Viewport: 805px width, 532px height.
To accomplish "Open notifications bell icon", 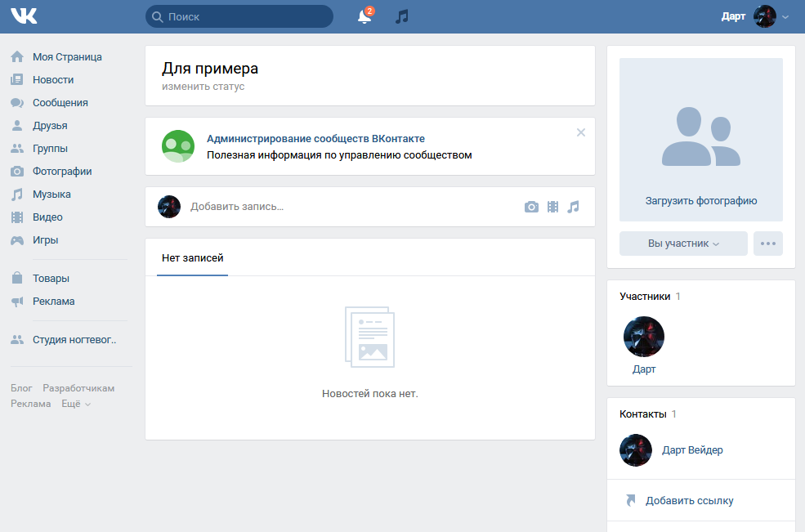I will click(364, 16).
